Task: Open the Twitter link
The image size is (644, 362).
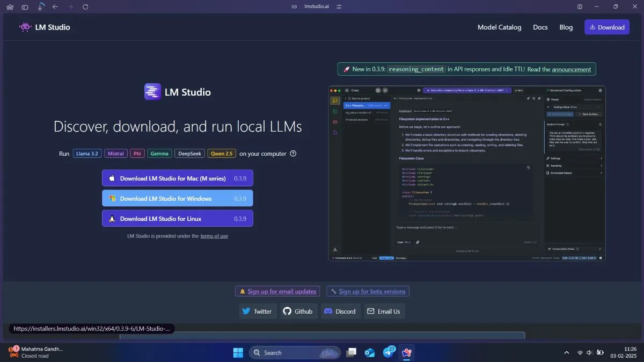Action: [x=258, y=311]
